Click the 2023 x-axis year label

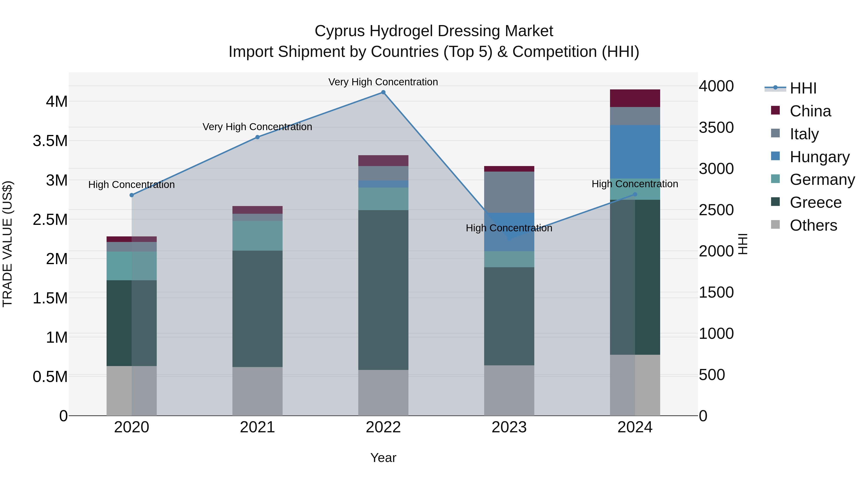click(x=509, y=427)
